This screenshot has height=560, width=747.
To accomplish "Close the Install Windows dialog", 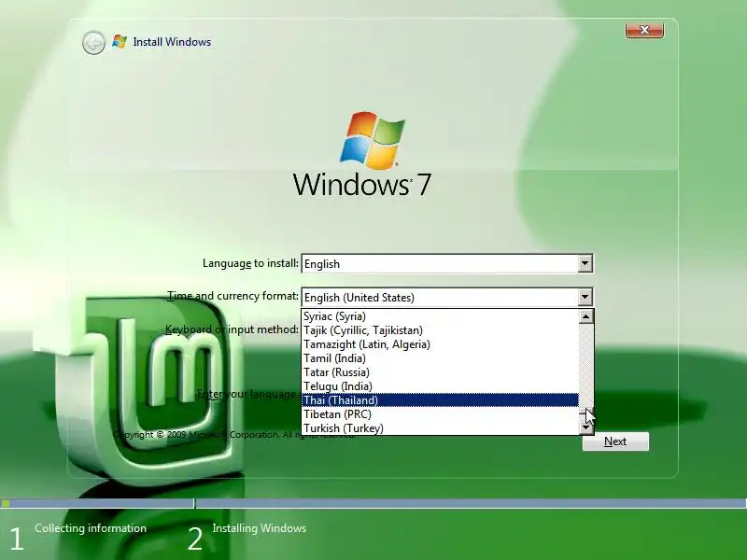I will tap(644, 30).
